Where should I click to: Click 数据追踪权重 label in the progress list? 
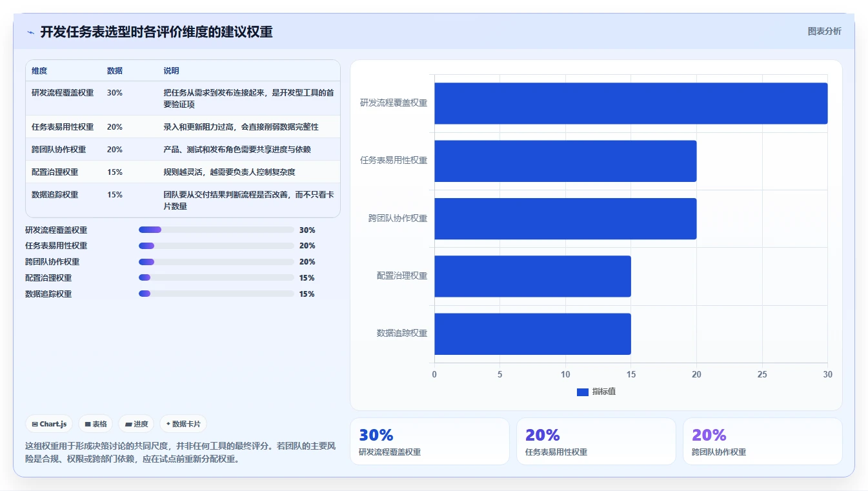coord(48,294)
